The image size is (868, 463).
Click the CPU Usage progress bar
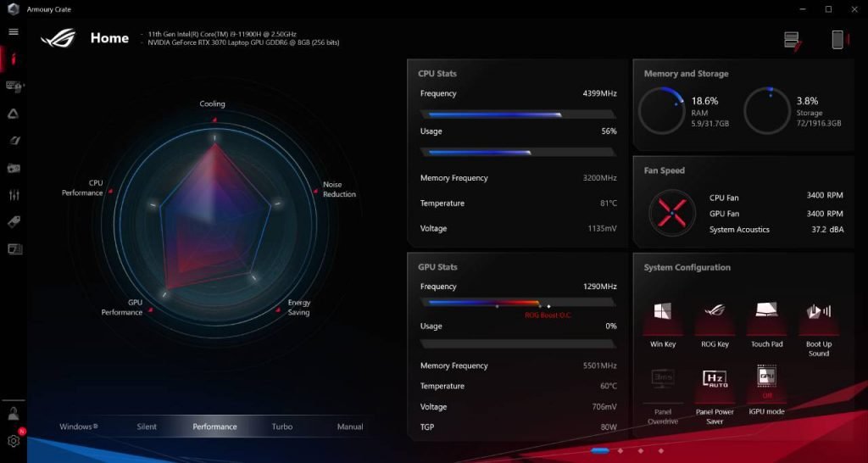pyautogui.click(x=518, y=152)
